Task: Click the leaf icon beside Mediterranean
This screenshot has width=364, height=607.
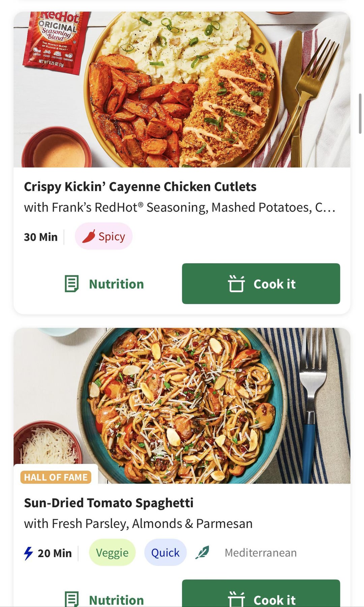Action: click(x=202, y=552)
